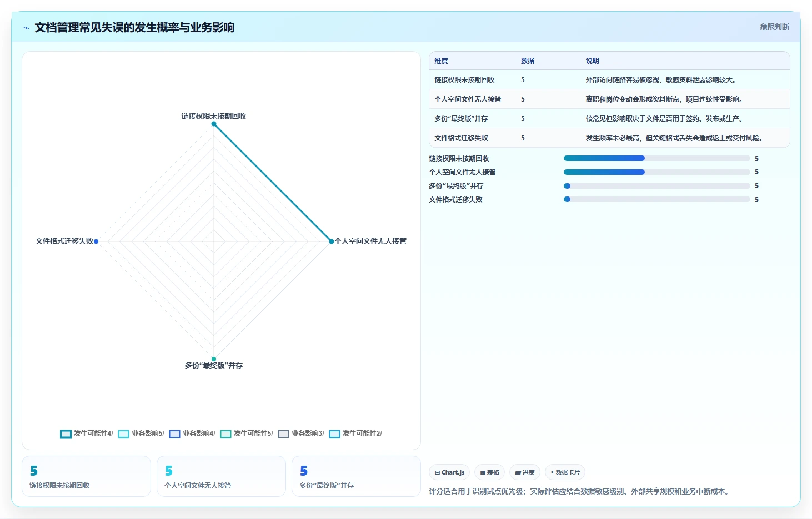Toggle the 发生可能性4/ legend series
This screenshot has height=519, width=812.
coord(87,434)
